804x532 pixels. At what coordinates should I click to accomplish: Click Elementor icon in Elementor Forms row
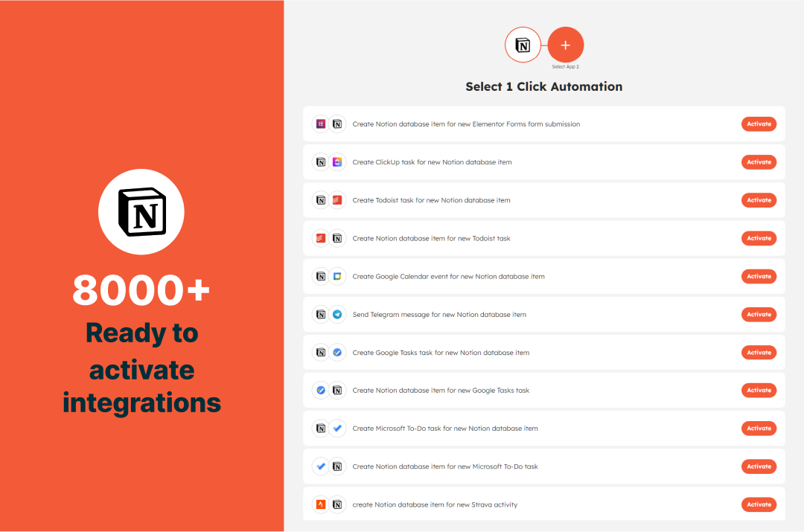(320, 124)
